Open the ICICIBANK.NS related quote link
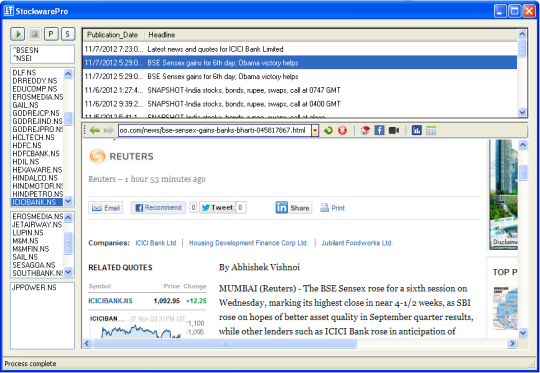Viewport: 540px width, 373px height. [x=110, y=301]
